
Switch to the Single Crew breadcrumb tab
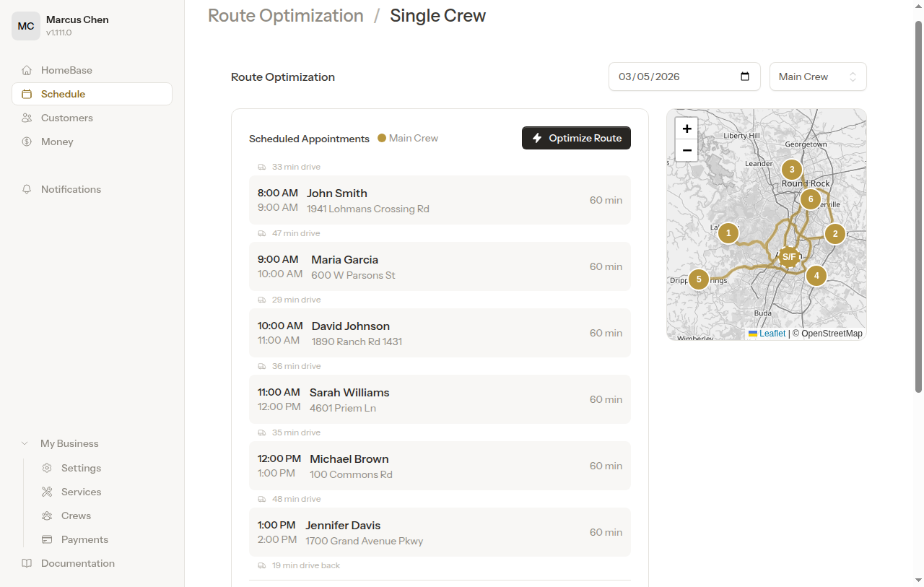coord(437,15)
